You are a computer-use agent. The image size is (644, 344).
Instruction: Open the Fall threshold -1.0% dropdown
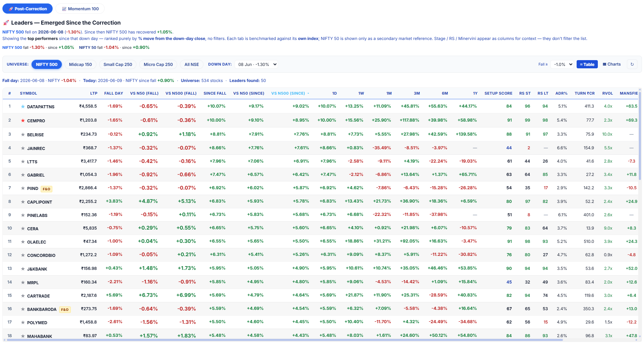(562, 64)
